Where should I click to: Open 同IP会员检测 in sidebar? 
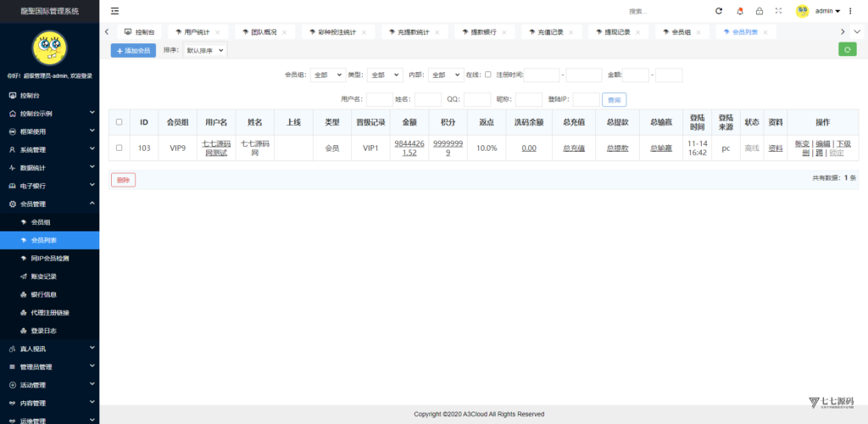pos(50,258)
